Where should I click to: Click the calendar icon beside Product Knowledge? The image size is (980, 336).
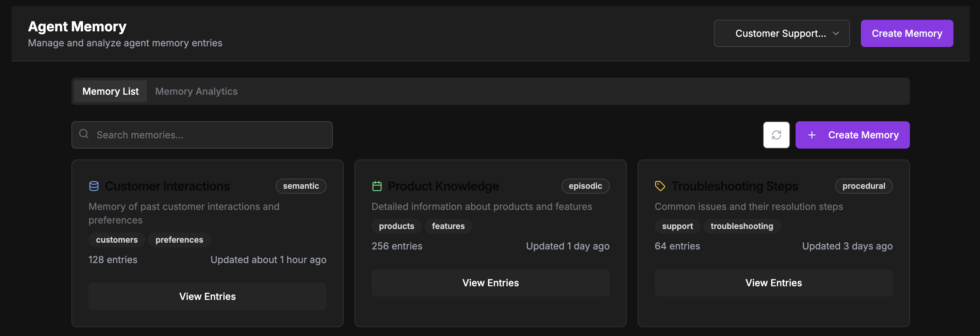tap(377, 186)
